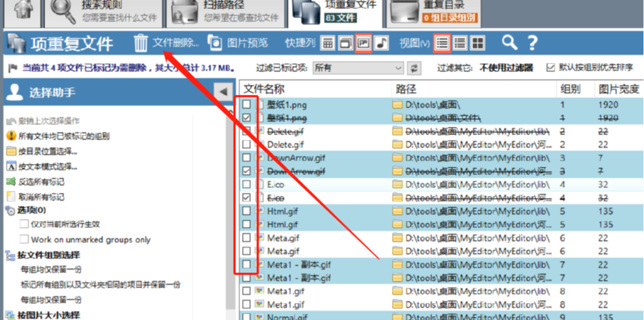
Task: Open help via the question mark icon
Action: 532,43
